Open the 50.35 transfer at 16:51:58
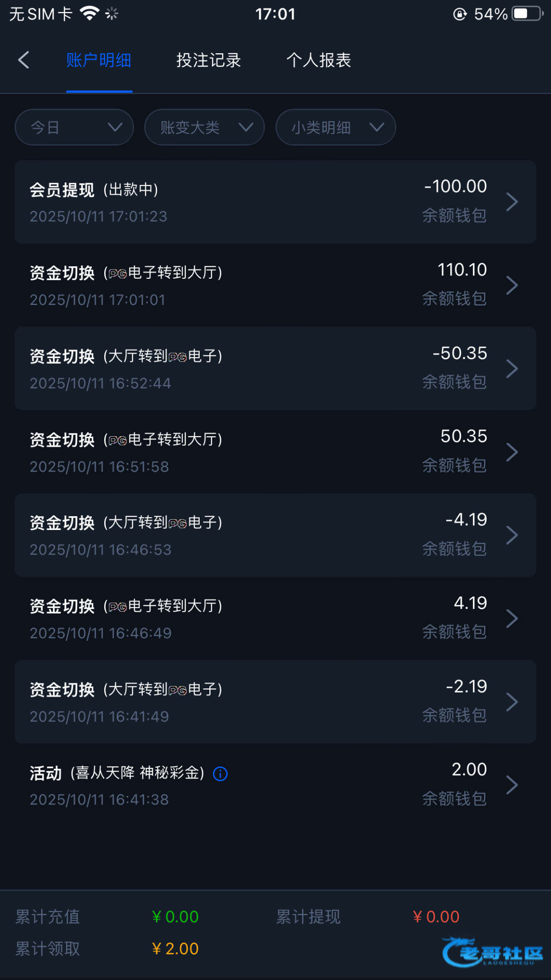The height and width of the screenshot is (980, 551). 275,452
